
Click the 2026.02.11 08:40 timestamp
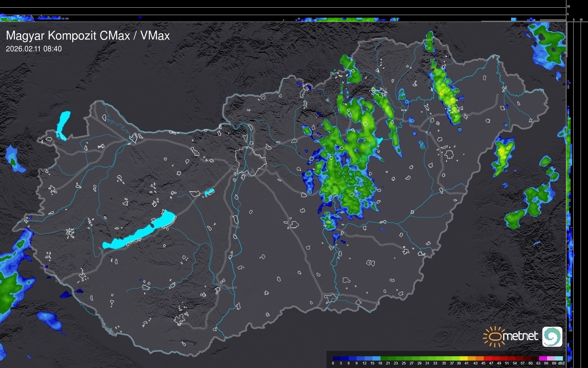34,49
